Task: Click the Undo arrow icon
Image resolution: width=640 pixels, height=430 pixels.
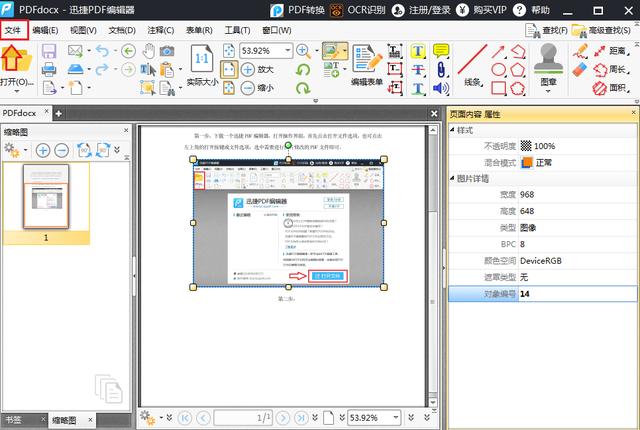Action: click(x=102, y=51)
